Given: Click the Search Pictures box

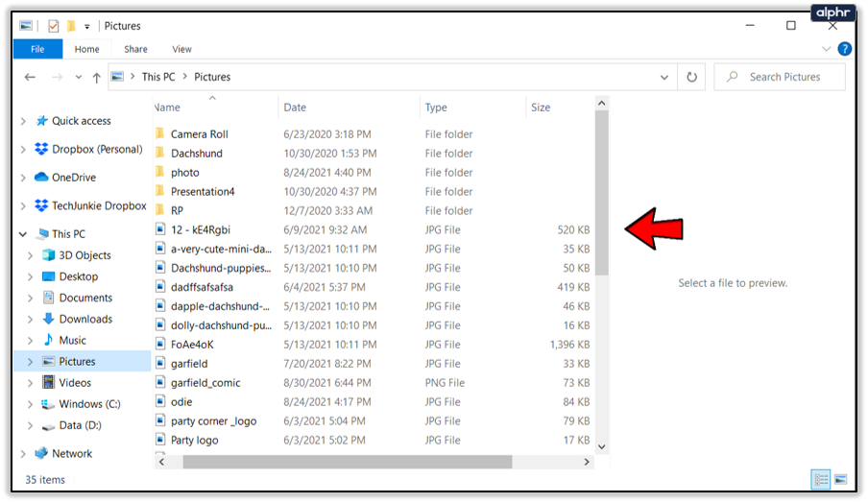Looking at the screenshot, I should [x=780, y=77].
